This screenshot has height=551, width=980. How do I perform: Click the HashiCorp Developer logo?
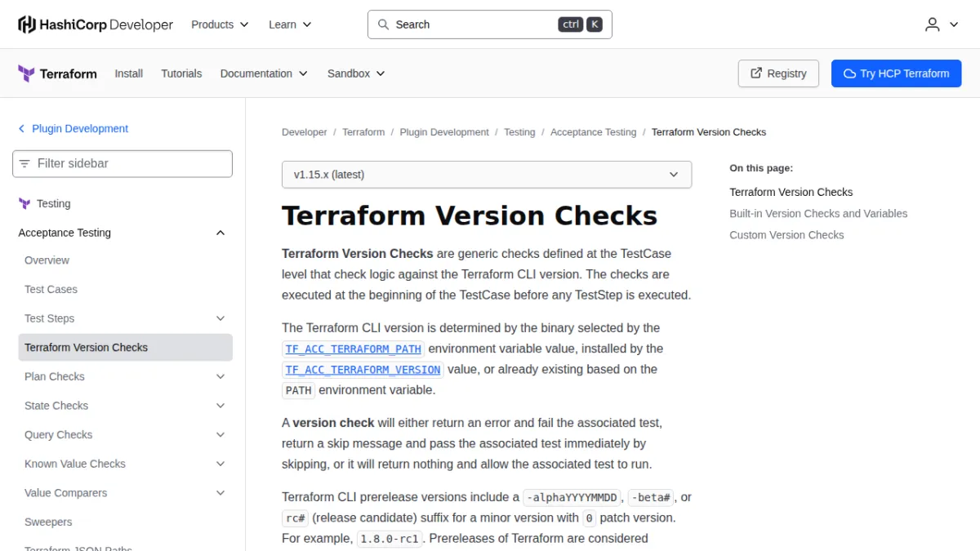point(96,24)
